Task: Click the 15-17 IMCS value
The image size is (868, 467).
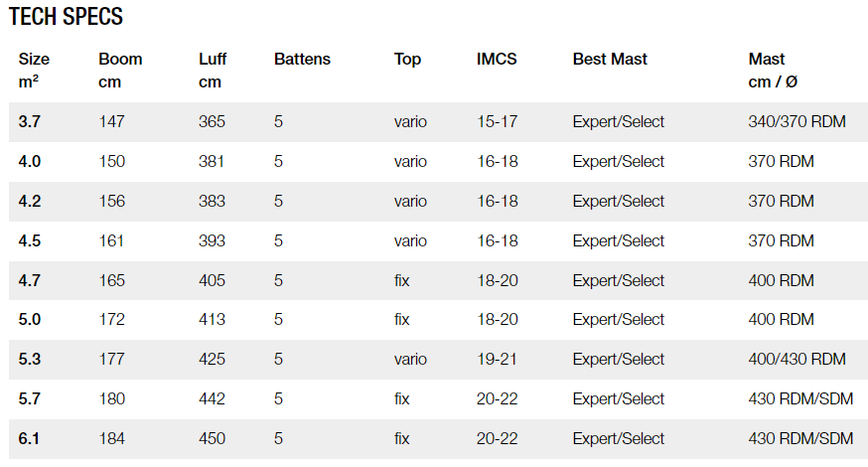Action: click(x=497, y=122)
